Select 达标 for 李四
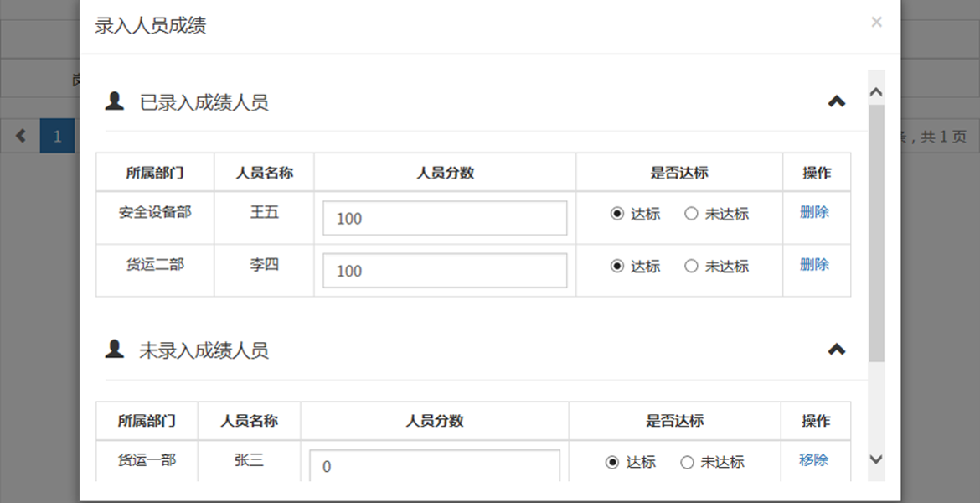Viewport: 980px width, 503px height. click(616, 267)
